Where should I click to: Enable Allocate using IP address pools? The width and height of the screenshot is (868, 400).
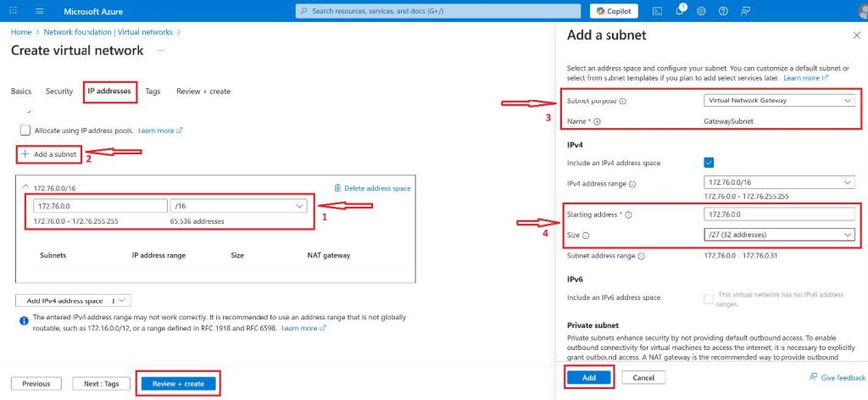point(25,131)
